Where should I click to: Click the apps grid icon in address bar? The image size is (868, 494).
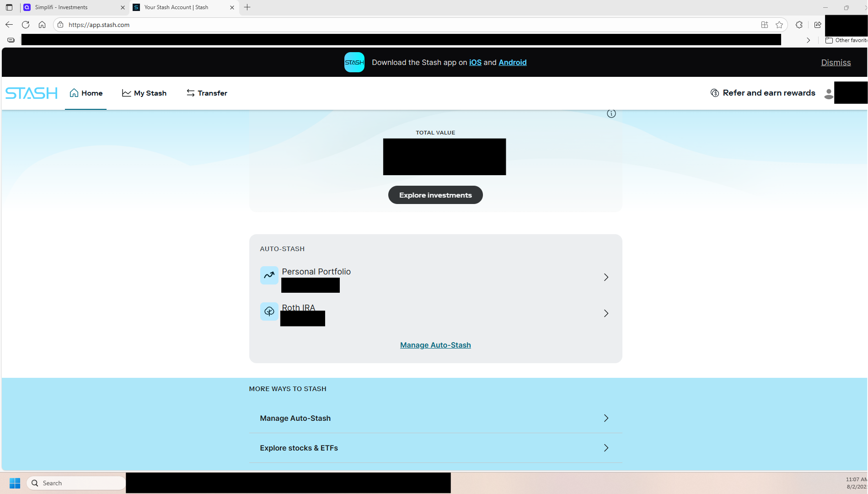coord(764,25)
